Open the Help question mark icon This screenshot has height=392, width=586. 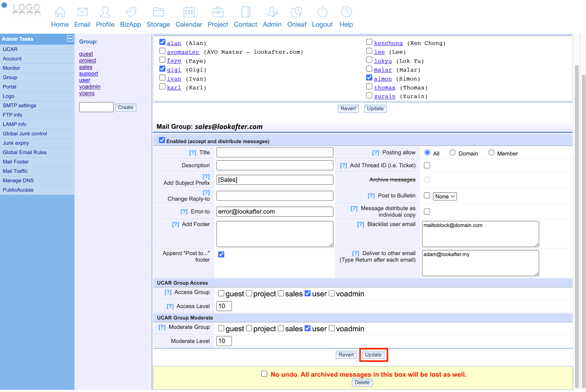[x=346, y=12]
